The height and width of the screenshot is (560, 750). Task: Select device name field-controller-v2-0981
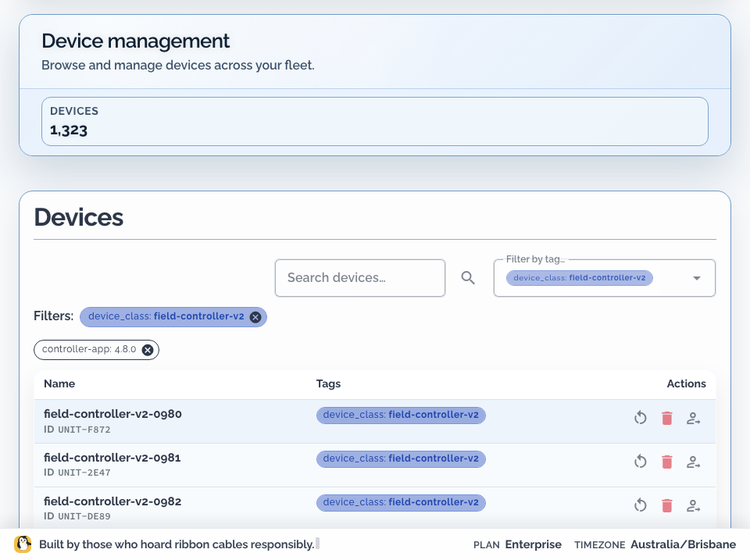pos(112,458)
